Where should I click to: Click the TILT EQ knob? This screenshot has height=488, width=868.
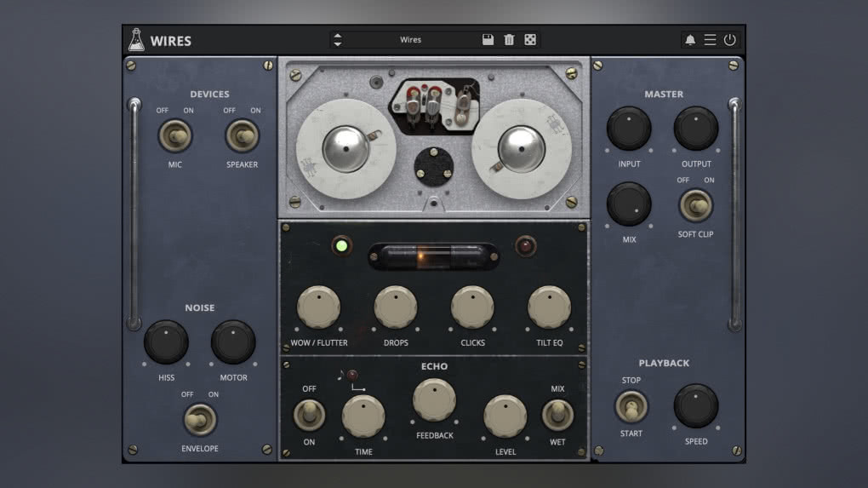pyautogui.click(x=549, y=307)
